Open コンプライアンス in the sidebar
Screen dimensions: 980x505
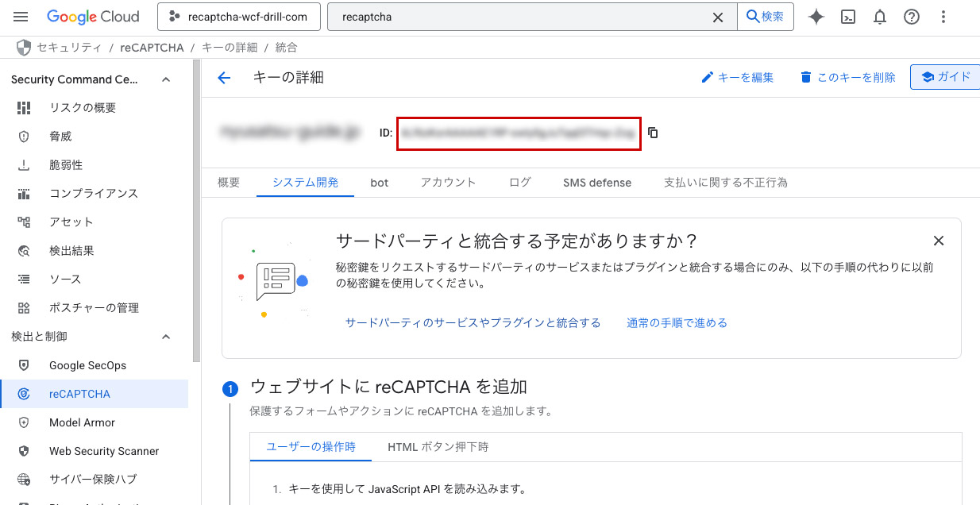(x=95, y=194)
